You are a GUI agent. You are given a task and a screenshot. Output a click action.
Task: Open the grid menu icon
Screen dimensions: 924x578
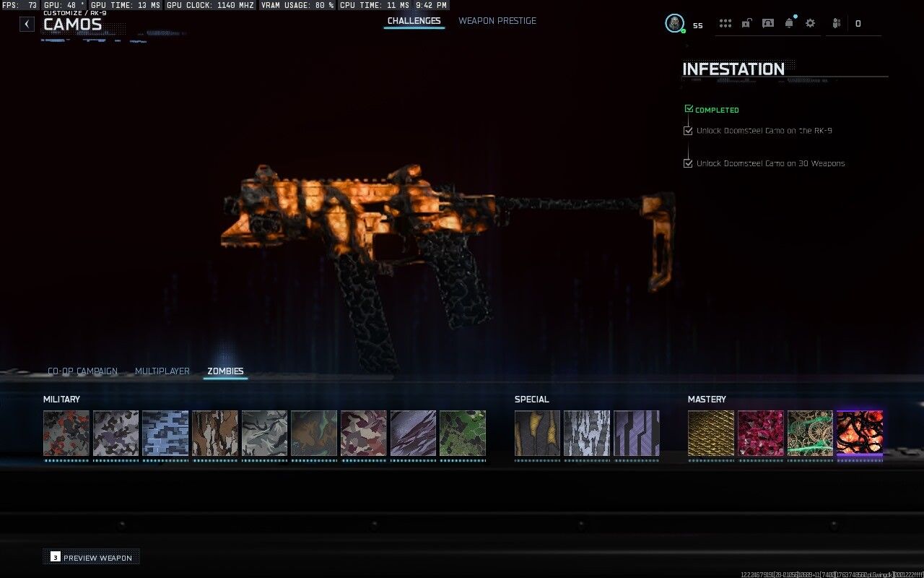[725, 23]
